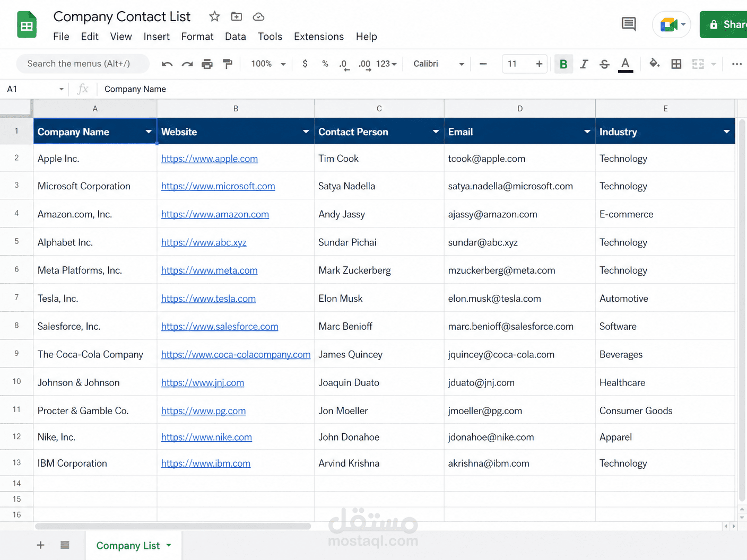Toggle italic formatting button
Image resolution: width=747 pixels, height=560 pixels.
(x=584, y=64)
